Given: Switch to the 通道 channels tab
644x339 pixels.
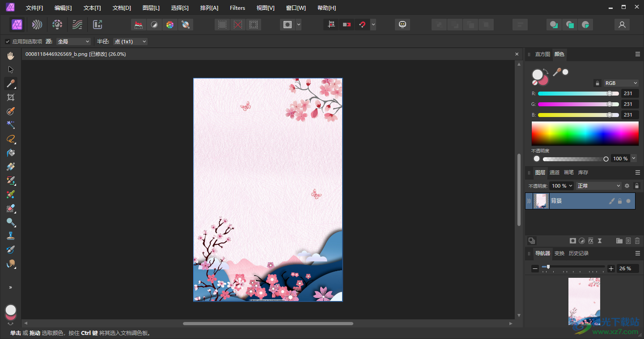Looking at the screenshot, I should [554, 172].
